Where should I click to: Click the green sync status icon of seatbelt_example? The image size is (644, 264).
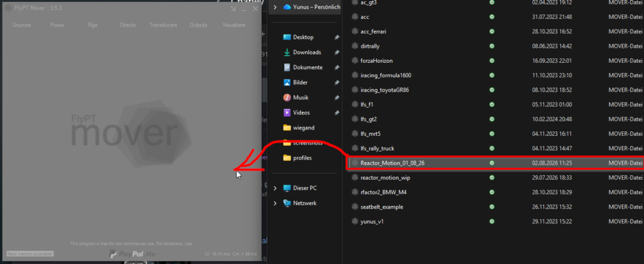(492, 207)
